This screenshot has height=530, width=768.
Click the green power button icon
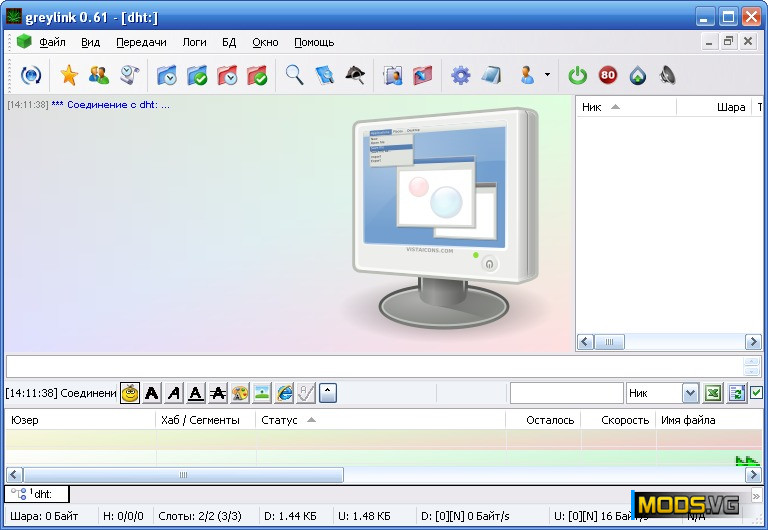(578, 75)
